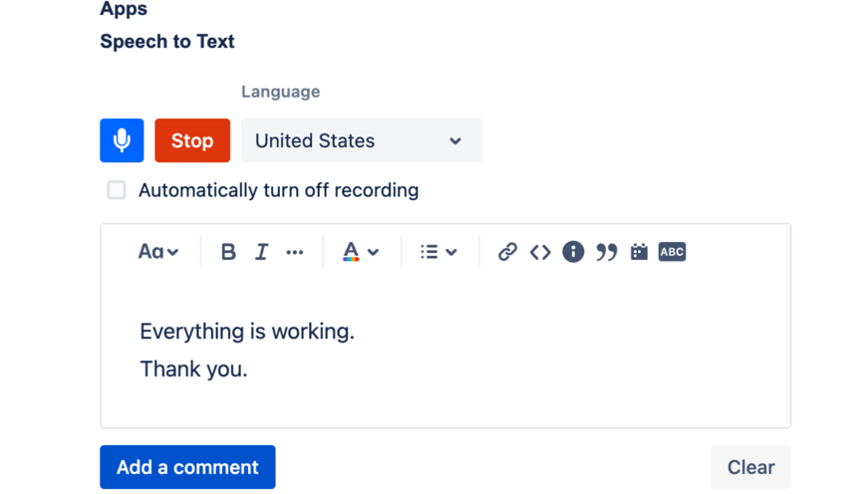Screen dimensions: 868x494
Task: Insert a link in the comment
Action: 507,252
